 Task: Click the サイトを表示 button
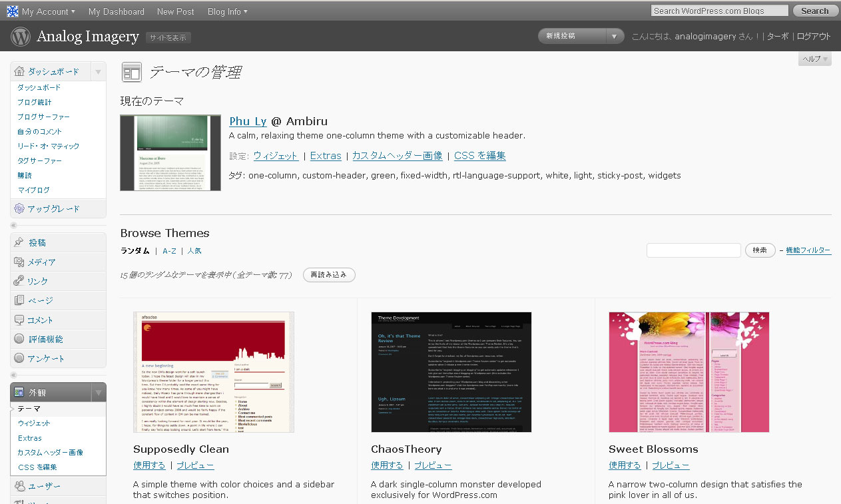click(168, 37)
